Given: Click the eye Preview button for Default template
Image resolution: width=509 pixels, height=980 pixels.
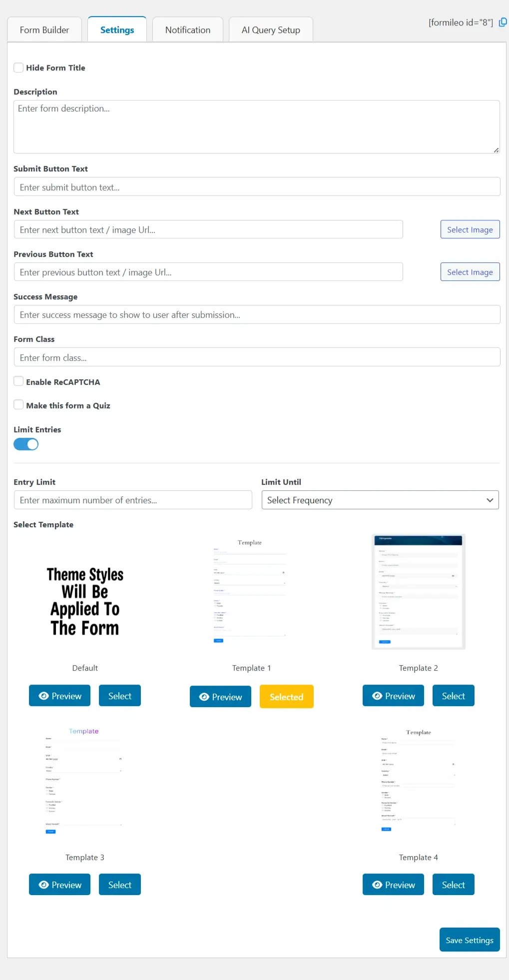Looking at the screenshot, I should click(x=59, y=696).
